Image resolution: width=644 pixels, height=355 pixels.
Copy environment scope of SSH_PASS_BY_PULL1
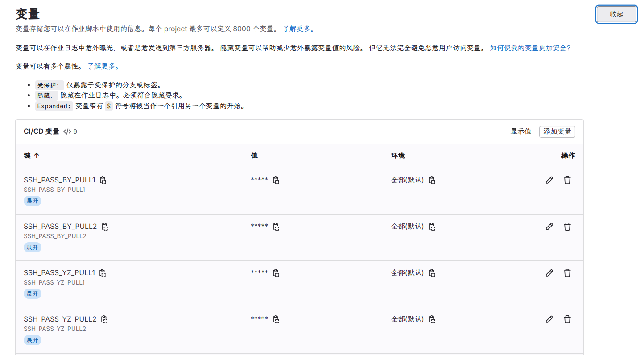[432, 180]
